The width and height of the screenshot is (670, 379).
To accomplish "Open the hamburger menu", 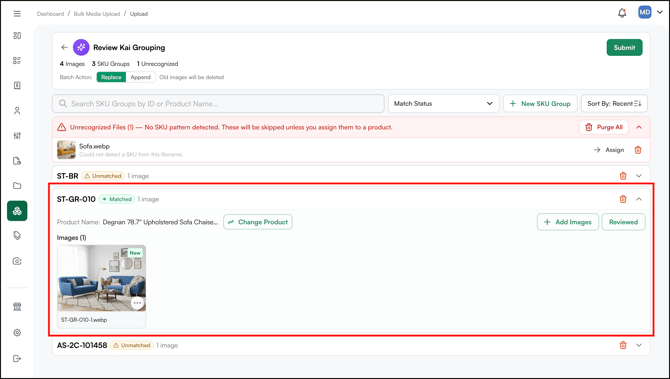I will (17, 14).
